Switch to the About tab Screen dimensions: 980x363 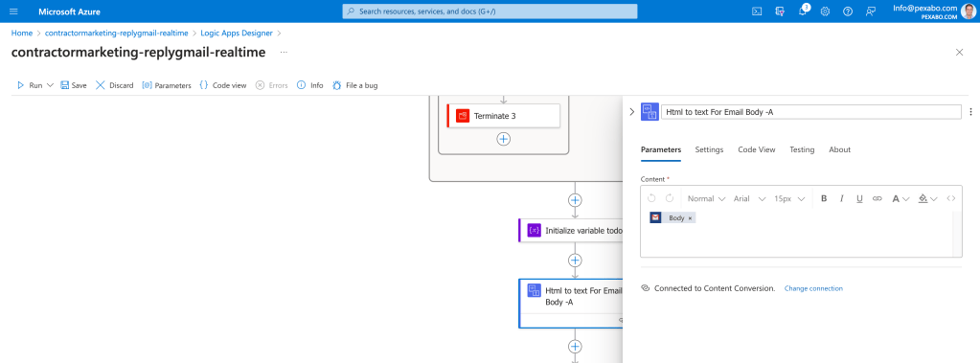point(839,150)
